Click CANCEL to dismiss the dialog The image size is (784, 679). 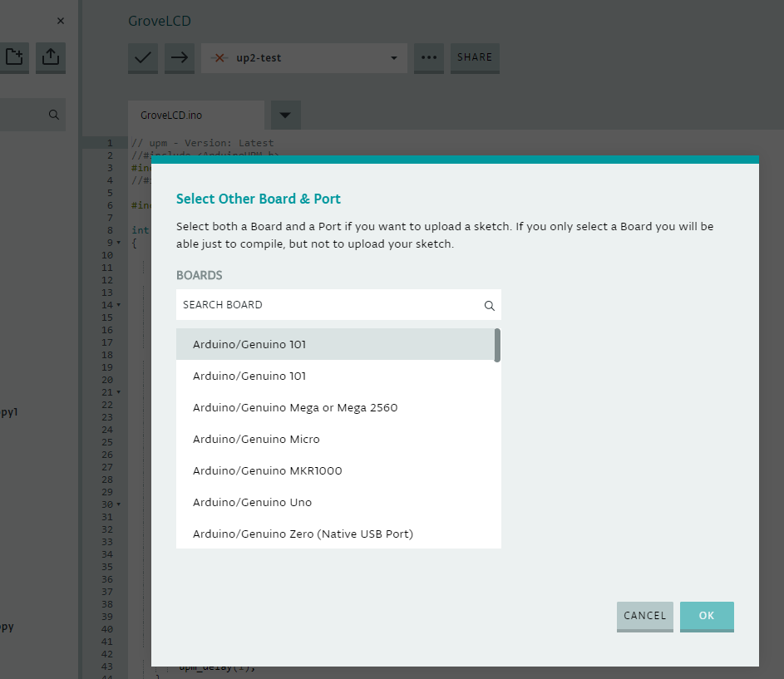point(644,616)
